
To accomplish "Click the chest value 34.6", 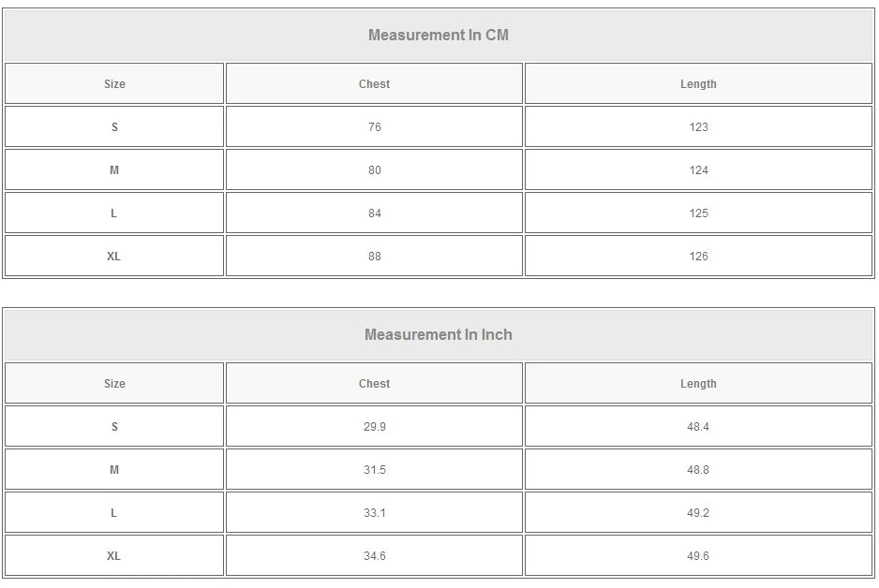I will tap(374, 556).
